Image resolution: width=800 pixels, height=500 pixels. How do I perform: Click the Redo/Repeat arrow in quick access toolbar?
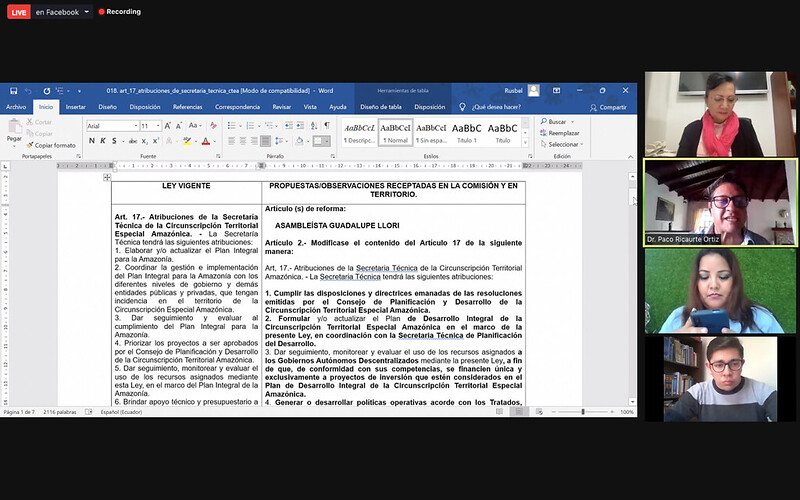[46, 91]
